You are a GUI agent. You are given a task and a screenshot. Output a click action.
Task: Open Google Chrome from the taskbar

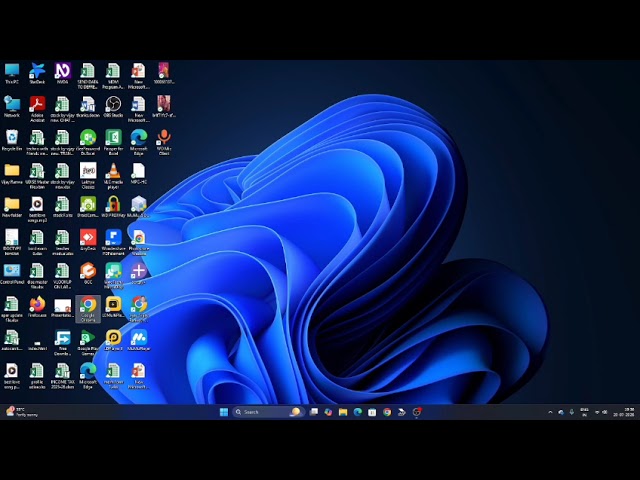[x=387, y=412]
